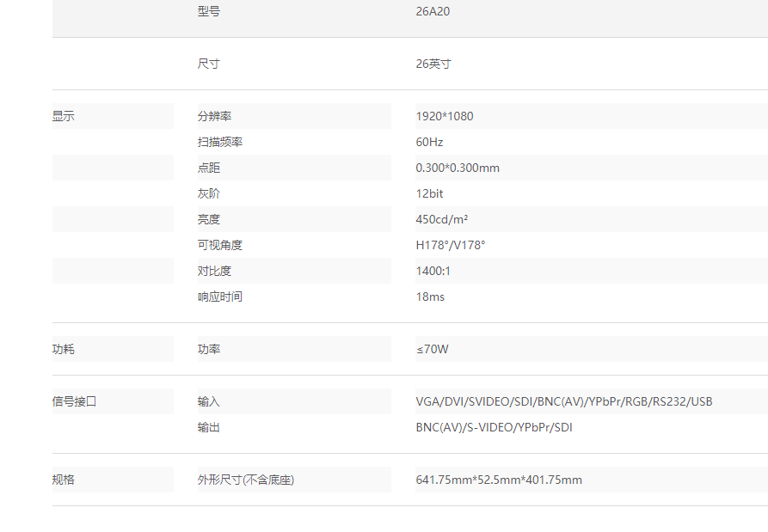
Task: Select the 型号 label cell
Action: tap(209, 11)
